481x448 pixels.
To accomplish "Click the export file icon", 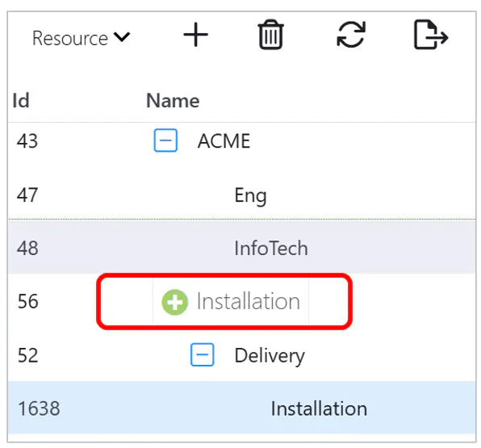I will 431,35.
